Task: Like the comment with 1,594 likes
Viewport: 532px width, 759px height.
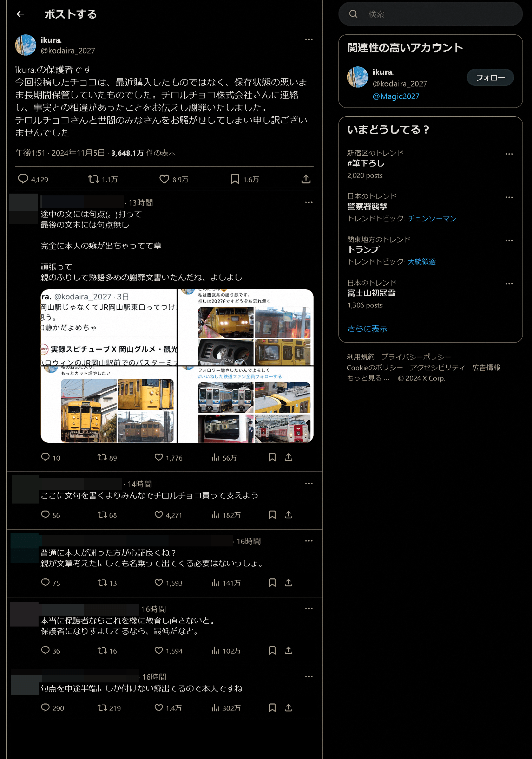Action: (159, 650)
